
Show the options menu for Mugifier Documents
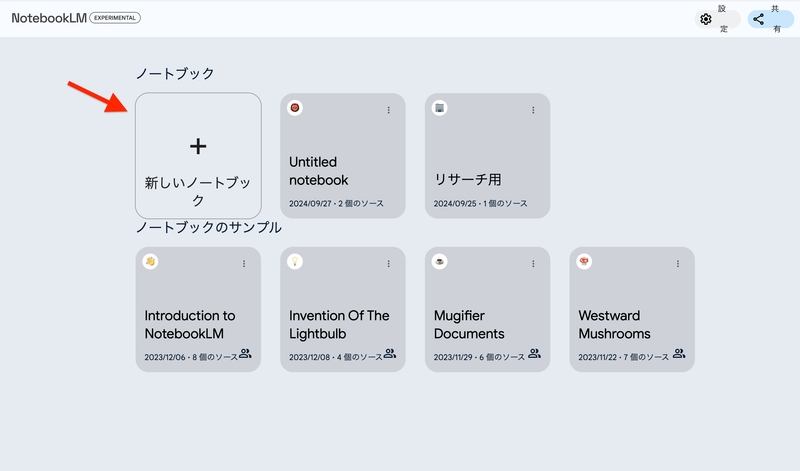click(x=534, y=264)
